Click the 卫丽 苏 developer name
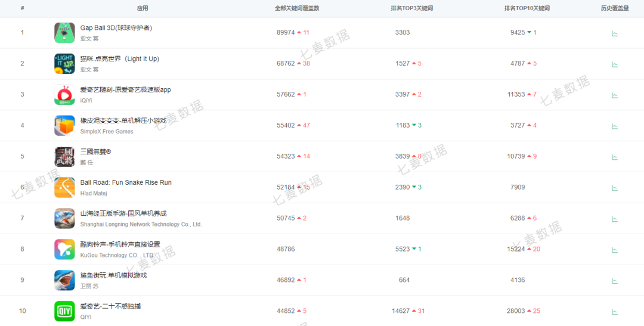This screenshot has height=326, width=644. click(x=89, y=287)
